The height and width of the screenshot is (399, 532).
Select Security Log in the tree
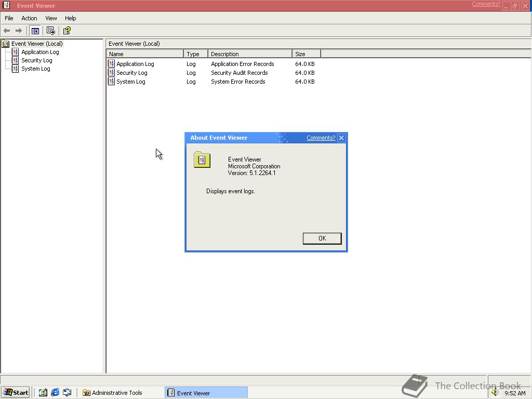coord(37,60)
